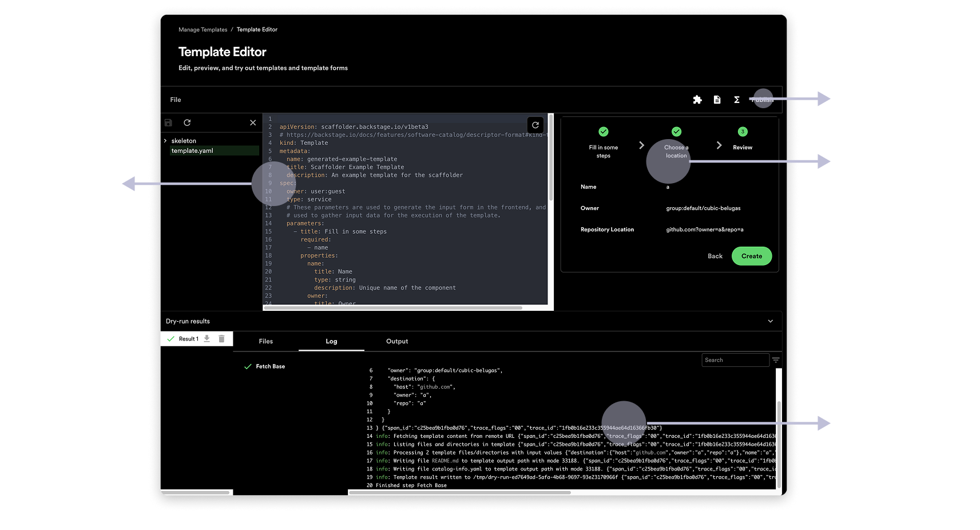This screenshot has width=980, height=530.
Task: Switch to the Files tab
Action: (266, 342)
